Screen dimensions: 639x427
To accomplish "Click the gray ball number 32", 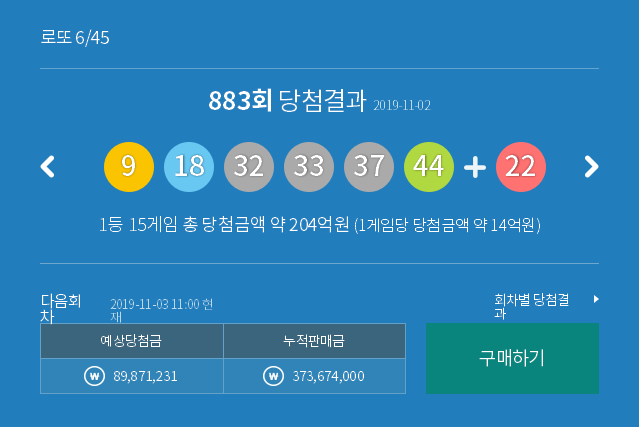I will coord(249,167).
